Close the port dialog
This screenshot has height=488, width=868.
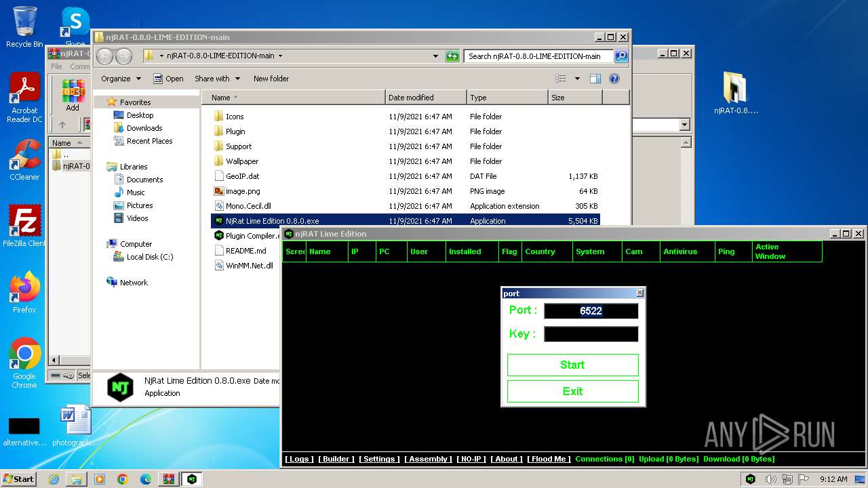coord(639,293)
